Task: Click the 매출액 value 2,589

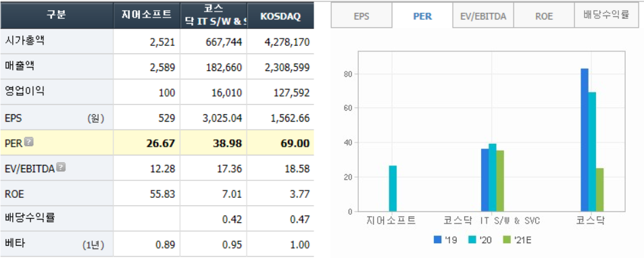Action: tap(163, 68)
